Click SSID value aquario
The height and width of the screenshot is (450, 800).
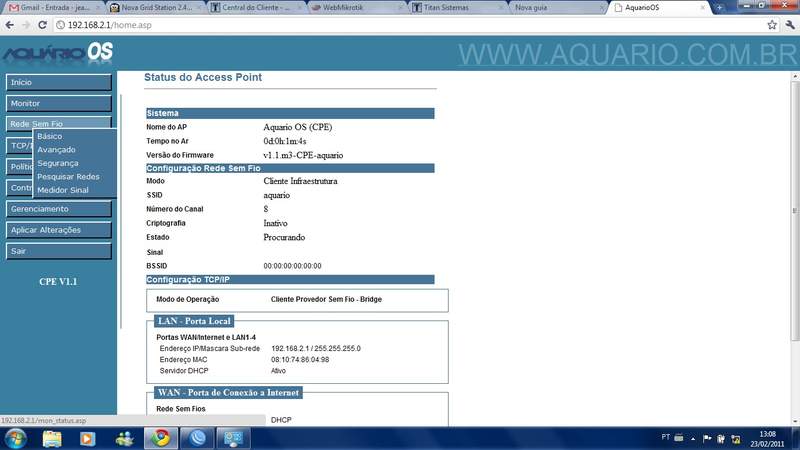[x=277, y=195]
